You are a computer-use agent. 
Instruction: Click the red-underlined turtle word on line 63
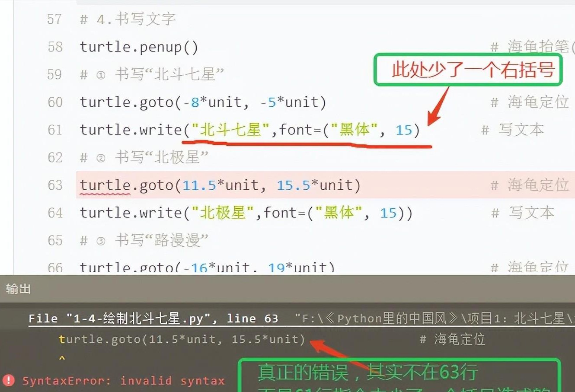coord(105,185)
